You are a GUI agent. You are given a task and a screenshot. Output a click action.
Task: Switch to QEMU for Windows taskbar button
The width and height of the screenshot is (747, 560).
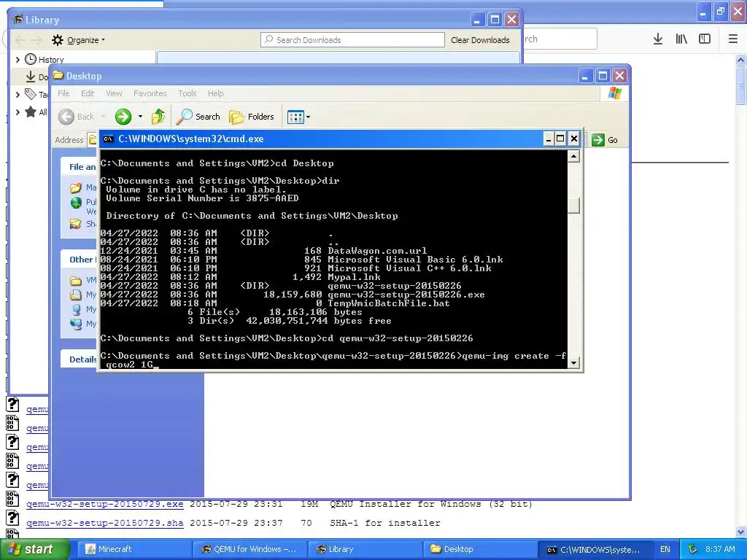[249, 549]
